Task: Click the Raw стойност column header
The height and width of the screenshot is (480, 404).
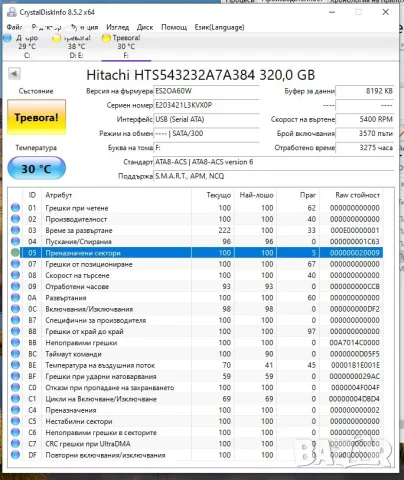Action: (x=351, y=195)
